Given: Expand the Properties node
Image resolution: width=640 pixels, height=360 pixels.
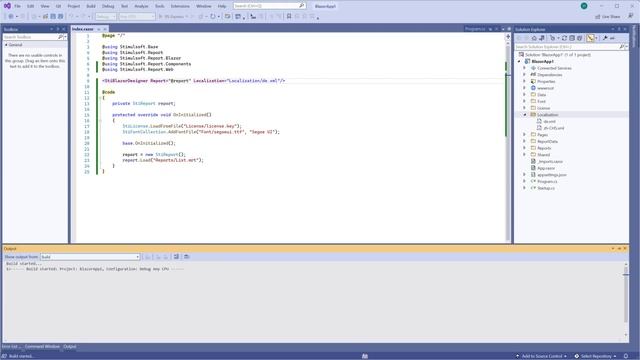Looking at the screenshot, I should (524, 81).
